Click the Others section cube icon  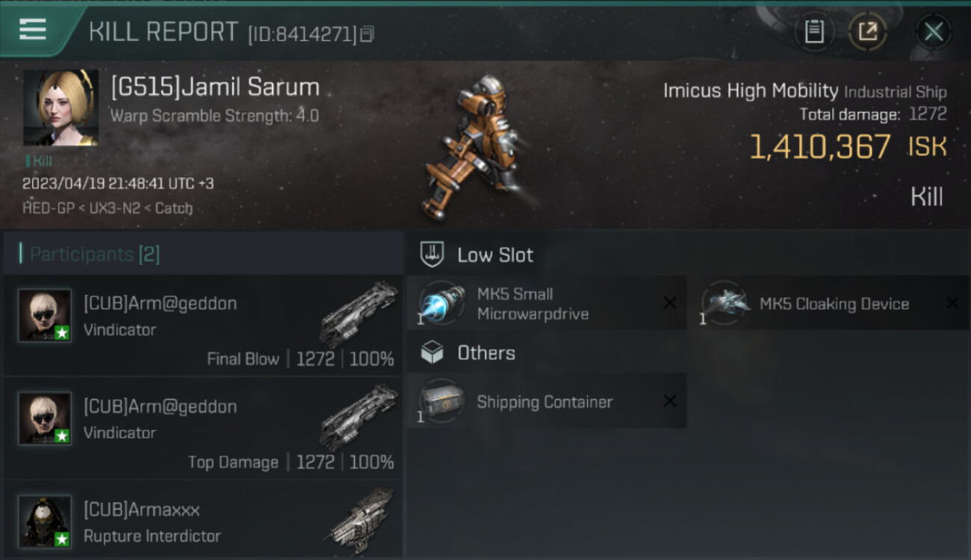tap(432, 352)
